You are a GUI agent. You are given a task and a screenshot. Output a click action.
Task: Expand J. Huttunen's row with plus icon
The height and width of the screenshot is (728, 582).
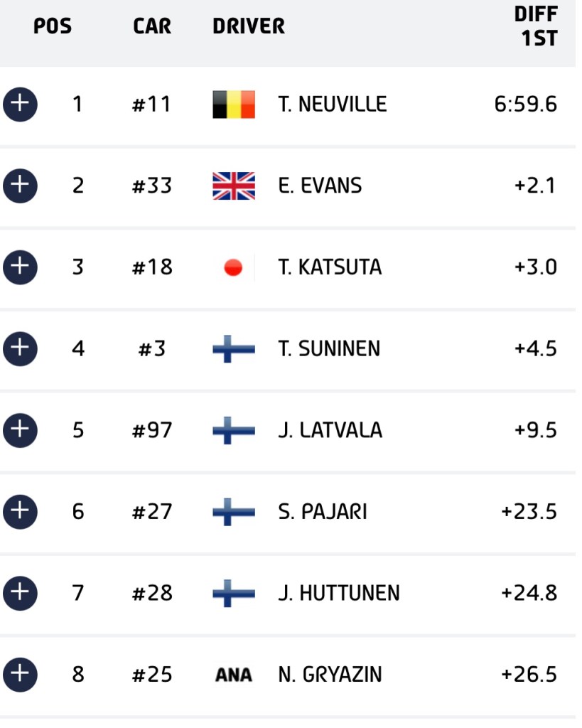coord(20,593)
